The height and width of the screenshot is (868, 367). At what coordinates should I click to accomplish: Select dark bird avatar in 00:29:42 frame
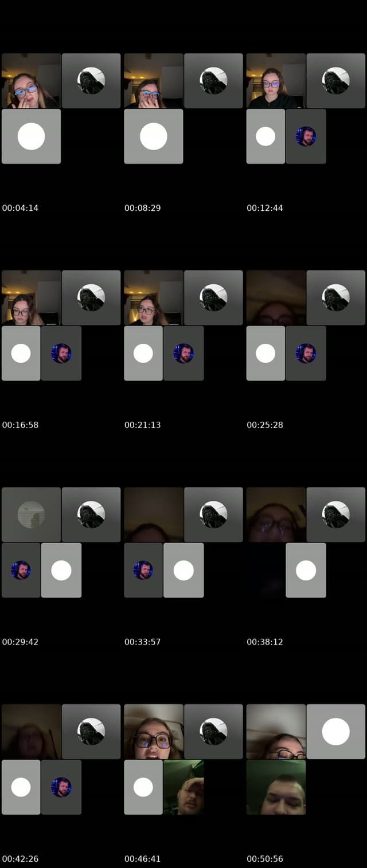[91, 514]
